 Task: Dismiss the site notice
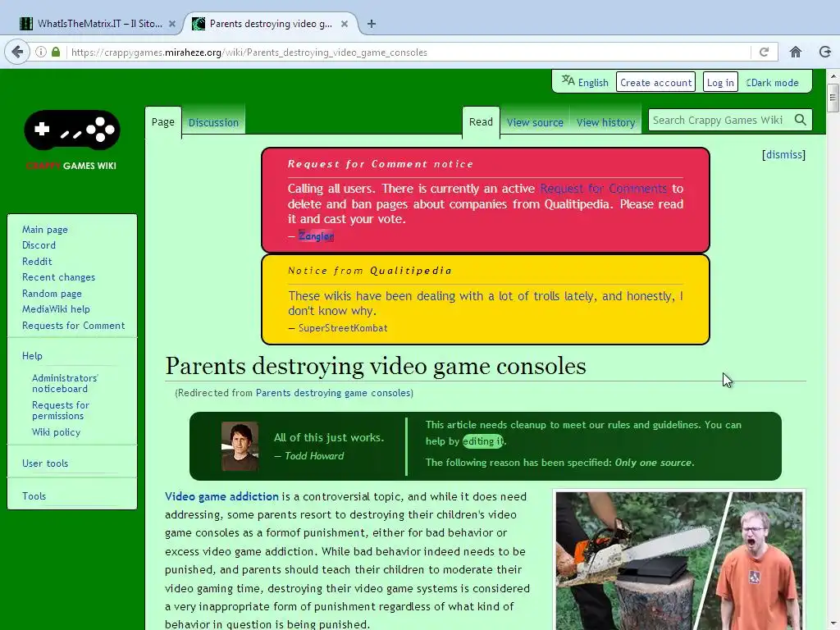783,154
